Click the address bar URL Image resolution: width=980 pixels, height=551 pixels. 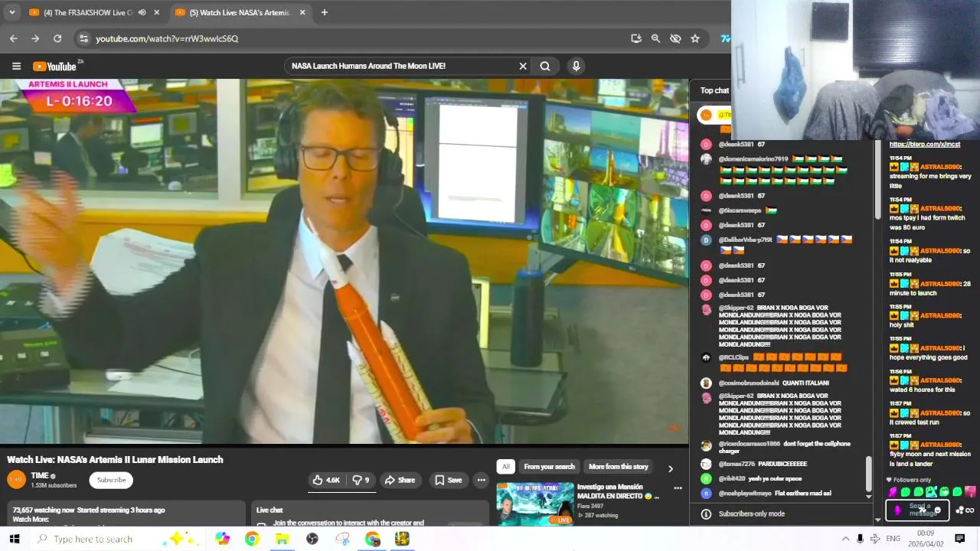click(x=167, y=38)
